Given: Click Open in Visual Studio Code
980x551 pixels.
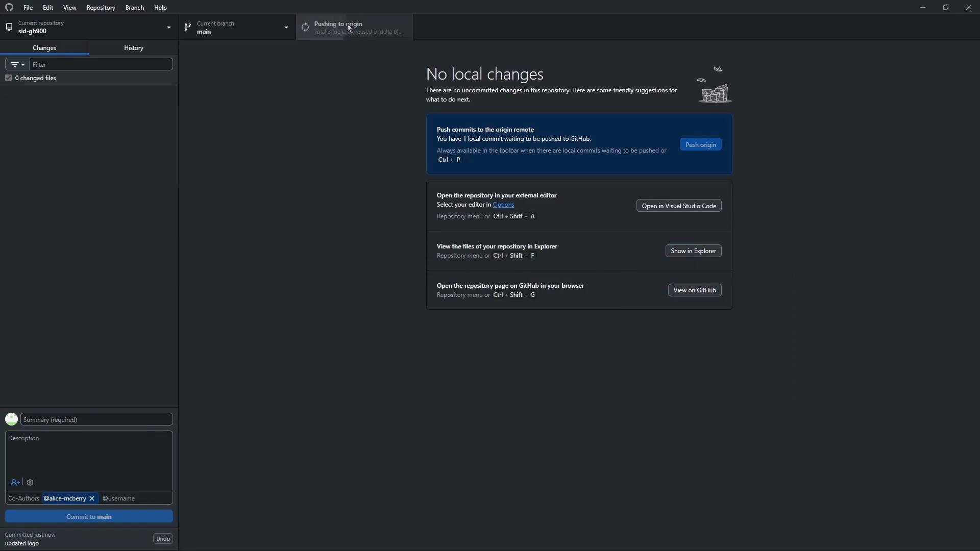Looking at the screenshot, I should click(x=679, y=206).
